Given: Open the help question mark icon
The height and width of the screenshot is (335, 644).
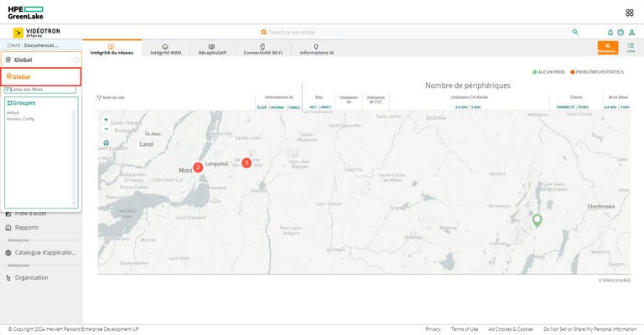Looking at the screenshot, I should [621, 32].
